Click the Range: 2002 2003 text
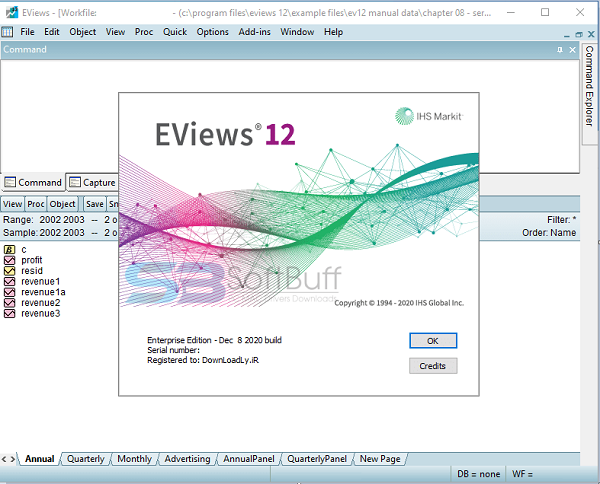 (44, 220)
